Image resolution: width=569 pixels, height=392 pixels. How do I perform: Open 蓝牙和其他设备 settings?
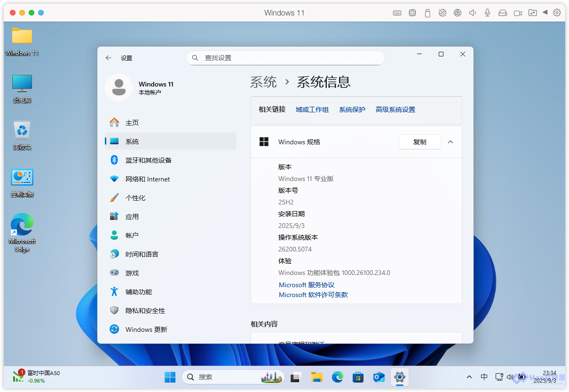[171, 160]
